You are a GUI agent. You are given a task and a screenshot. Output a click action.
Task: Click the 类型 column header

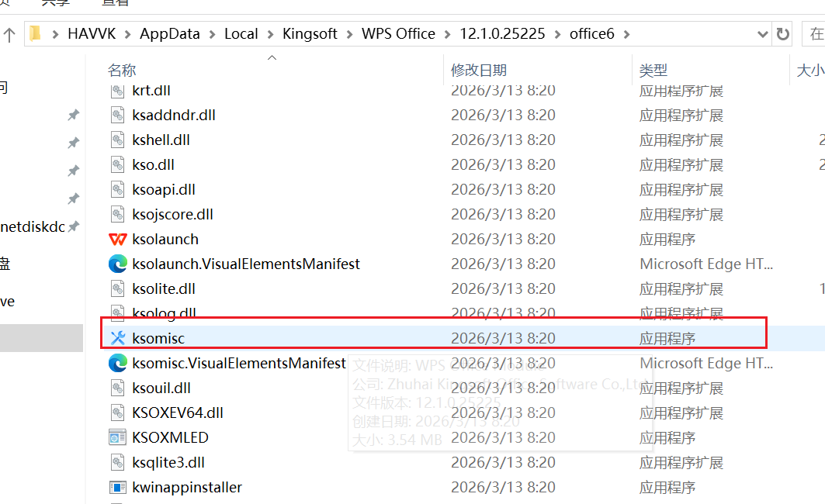[653, 70]
